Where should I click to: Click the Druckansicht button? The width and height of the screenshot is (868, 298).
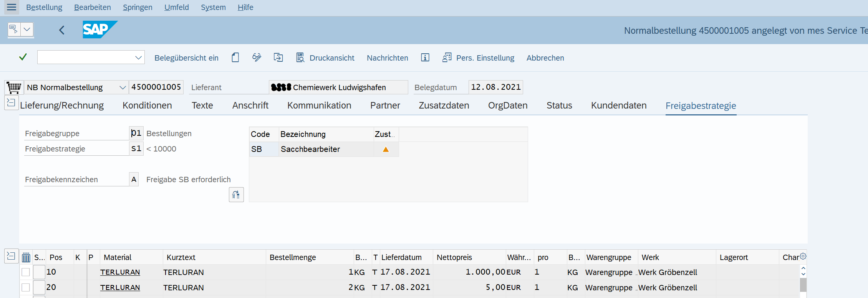point(325,58)
